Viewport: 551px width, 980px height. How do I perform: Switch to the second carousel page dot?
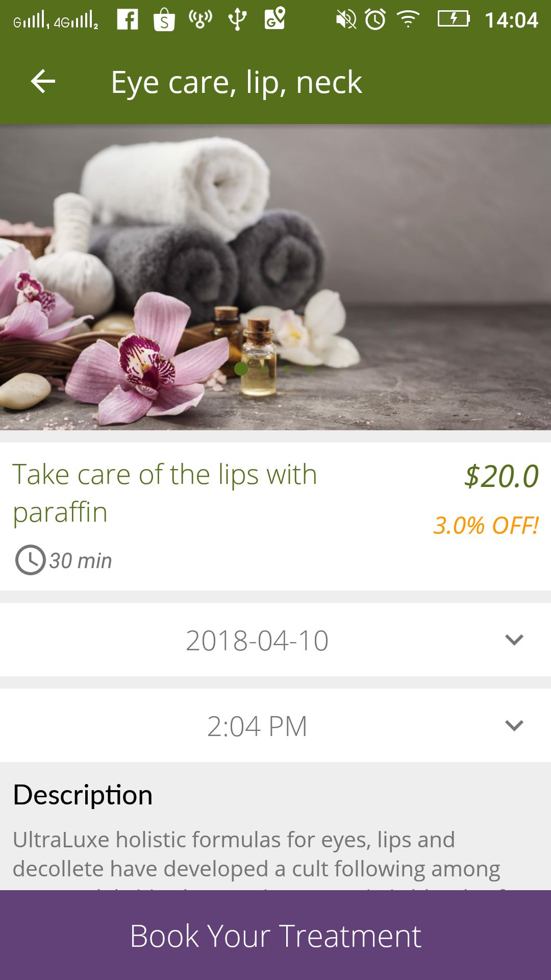pyautogui.click(x=264, y=368)
